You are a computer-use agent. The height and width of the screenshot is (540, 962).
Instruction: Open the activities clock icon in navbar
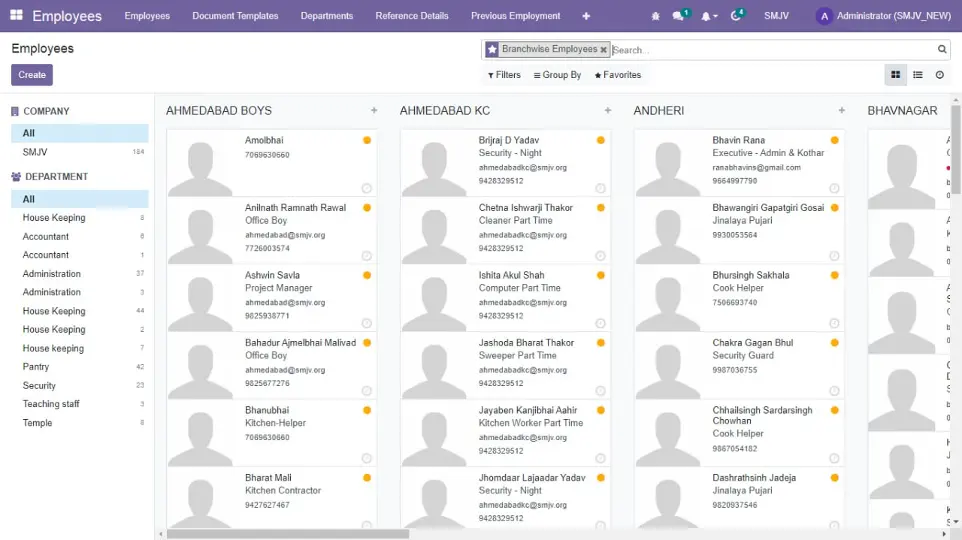[x=736, y=16]
